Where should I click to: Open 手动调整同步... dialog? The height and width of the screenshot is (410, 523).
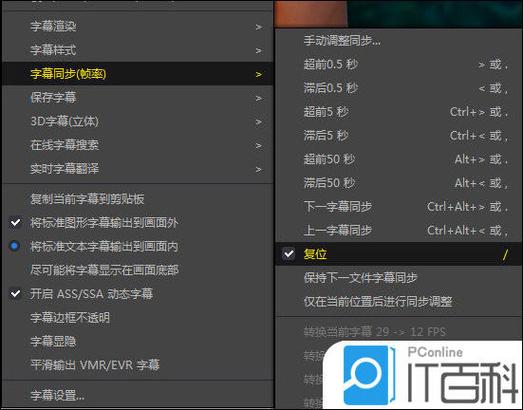[x=399, y=41]
